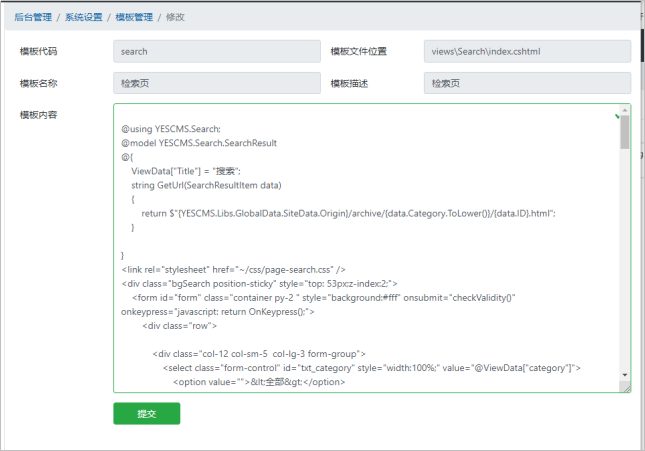Image resolution: width=645 pixels, height=451 pixels.
Task: Go to 系统设置 breadcrumb link
Action: tap(84, 17)
